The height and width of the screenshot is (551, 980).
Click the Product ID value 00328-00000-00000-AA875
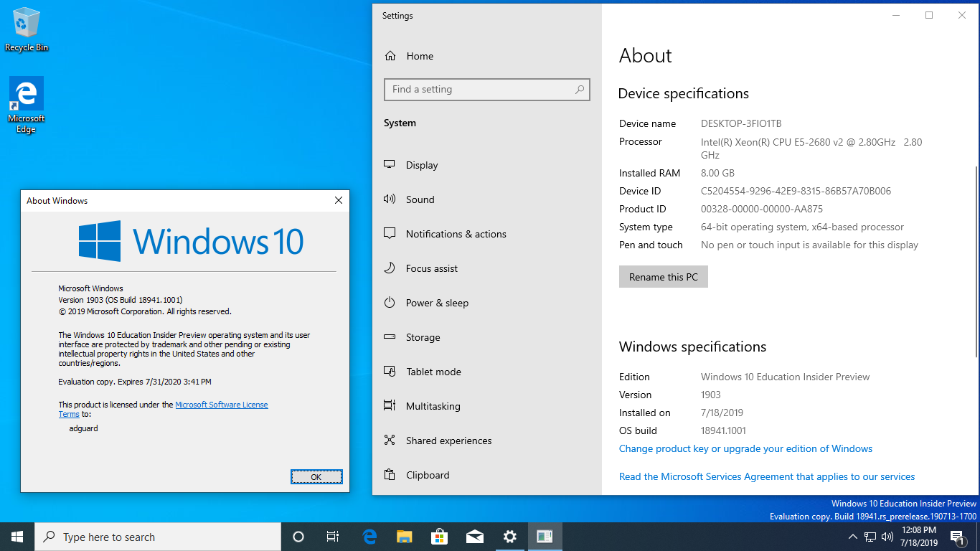pyautogui.click(x=762, y=209)
